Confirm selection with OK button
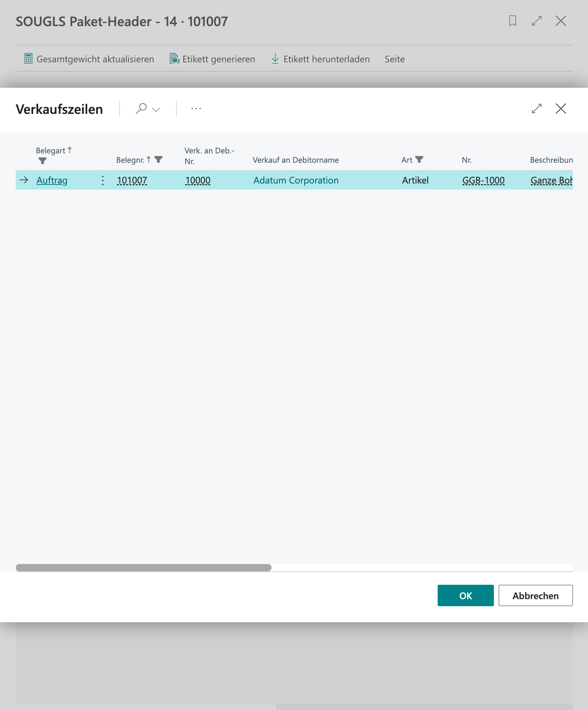588x710 pixels. pos(465,595)
